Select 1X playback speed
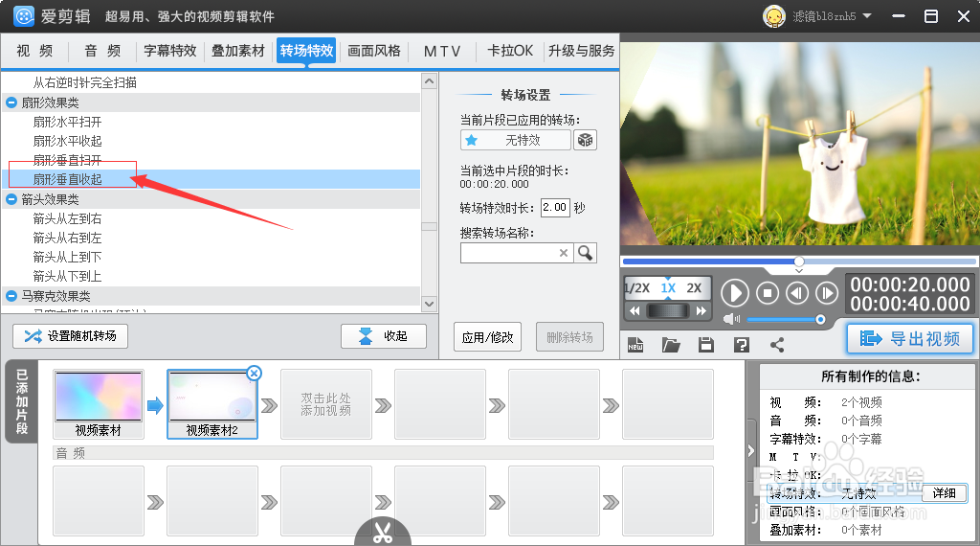This screenshot has height=546, width=980. [x=668, y=288]
